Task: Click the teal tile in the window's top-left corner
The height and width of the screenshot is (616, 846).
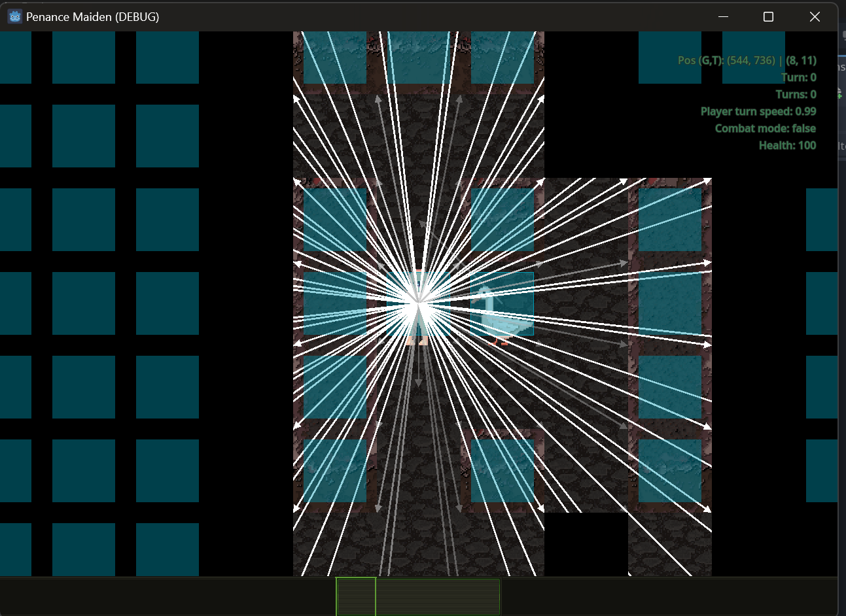Action: click(15, 58)
